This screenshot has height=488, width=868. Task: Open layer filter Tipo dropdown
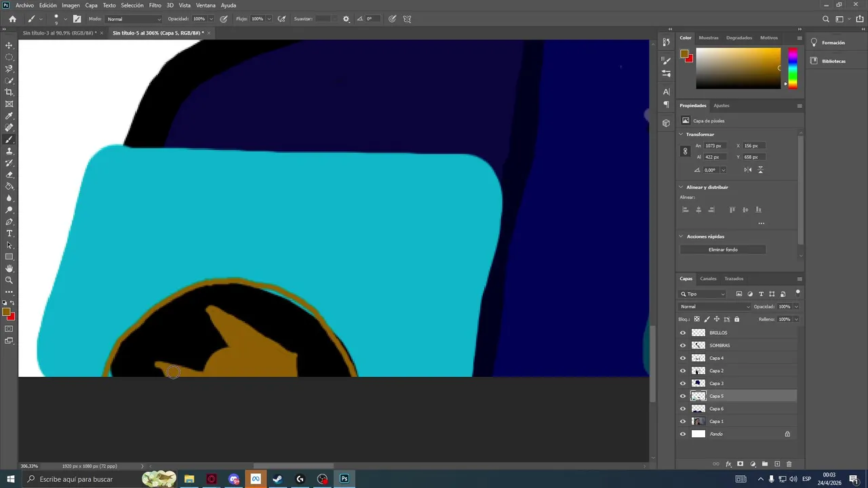point(703,294)
